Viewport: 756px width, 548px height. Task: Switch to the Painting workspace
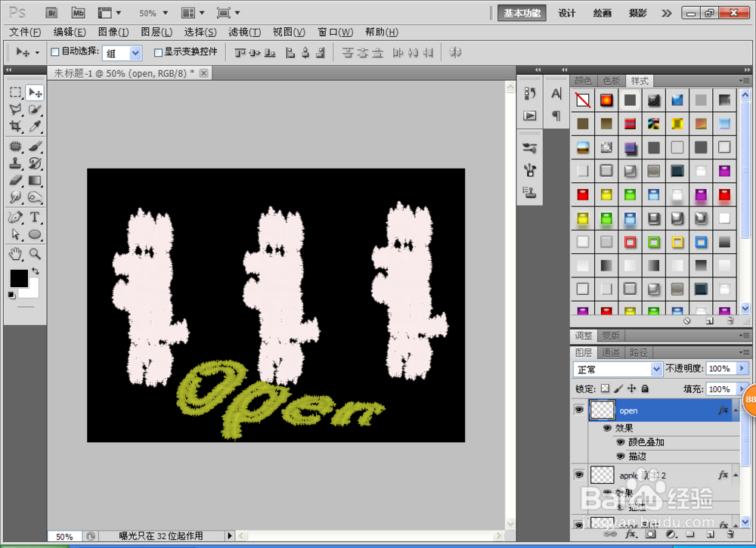pos(603,13)
